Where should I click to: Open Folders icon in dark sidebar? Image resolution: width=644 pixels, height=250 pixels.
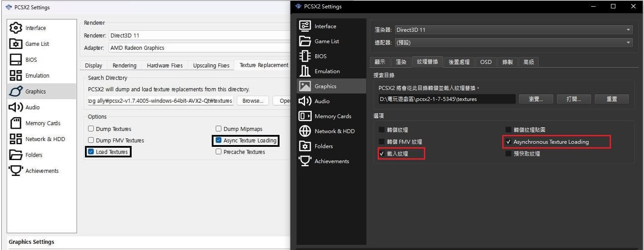point(305,146)
